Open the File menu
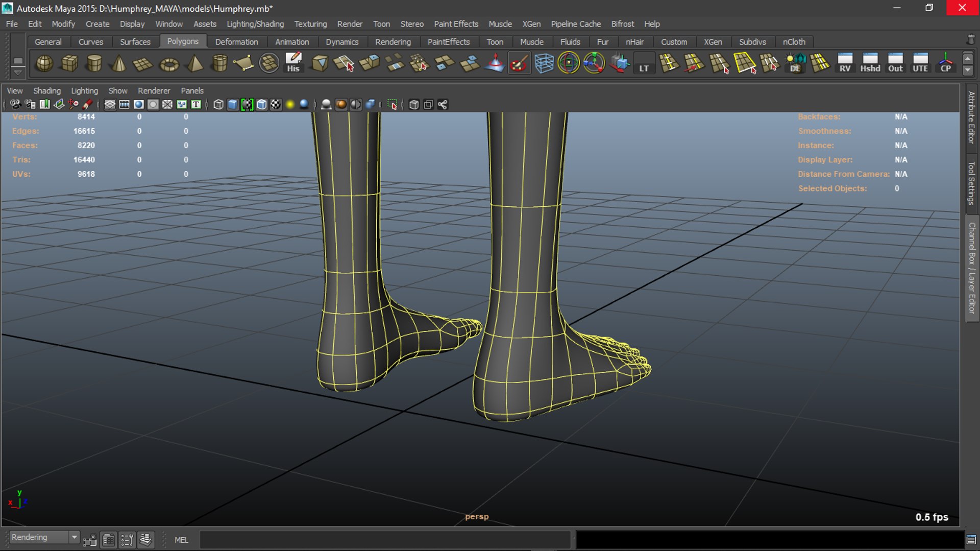Viewport: 980px width, 551px height. click(12, 24)
